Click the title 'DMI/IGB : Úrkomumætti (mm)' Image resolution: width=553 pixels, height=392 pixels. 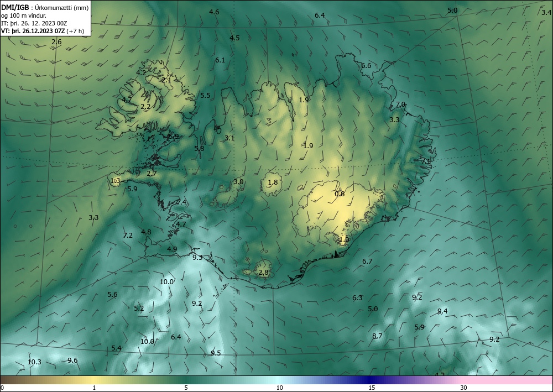45,7
